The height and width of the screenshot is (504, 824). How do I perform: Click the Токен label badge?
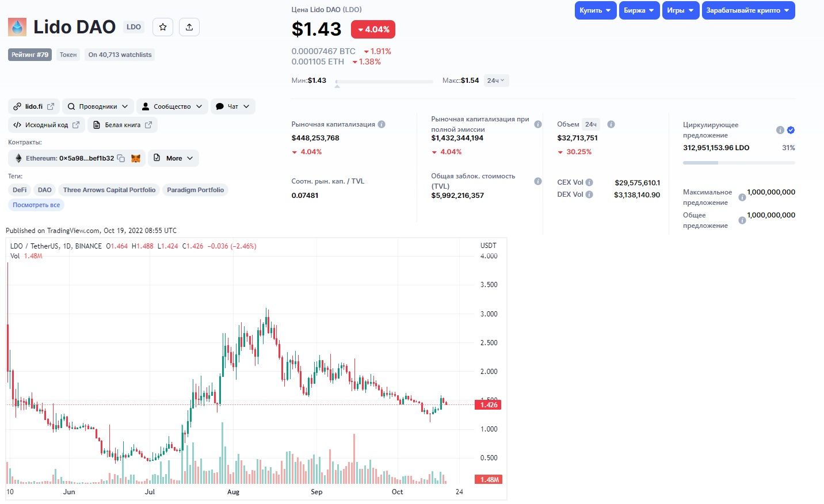[x=68, y=55]
